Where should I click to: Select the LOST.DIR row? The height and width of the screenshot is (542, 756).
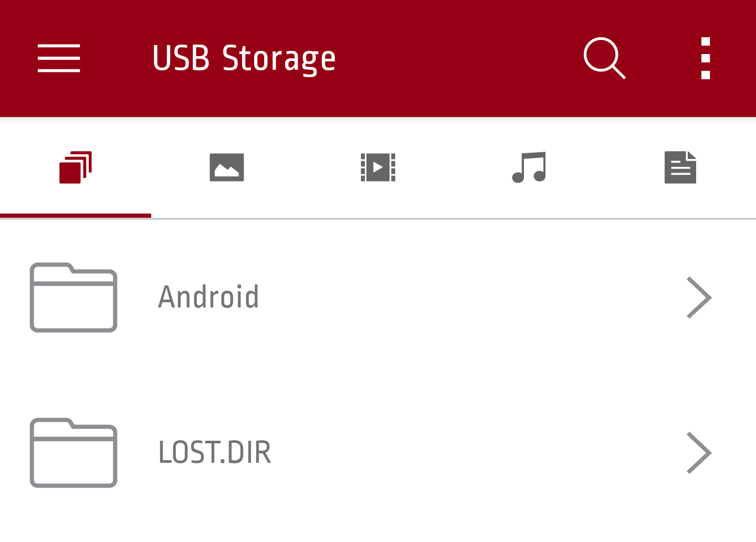(378, 453)
